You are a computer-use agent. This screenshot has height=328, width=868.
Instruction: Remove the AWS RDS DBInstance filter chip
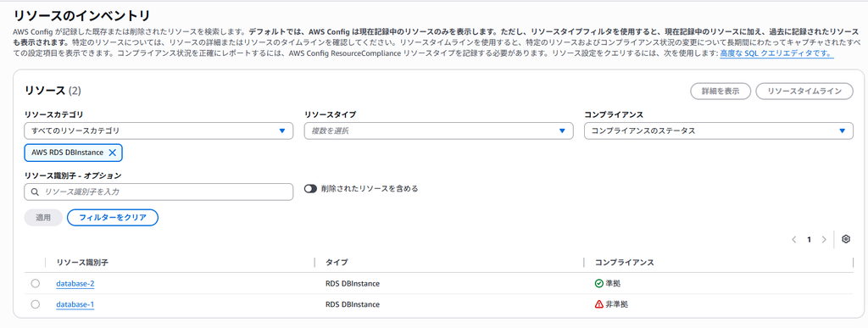[x=113, y=153]
